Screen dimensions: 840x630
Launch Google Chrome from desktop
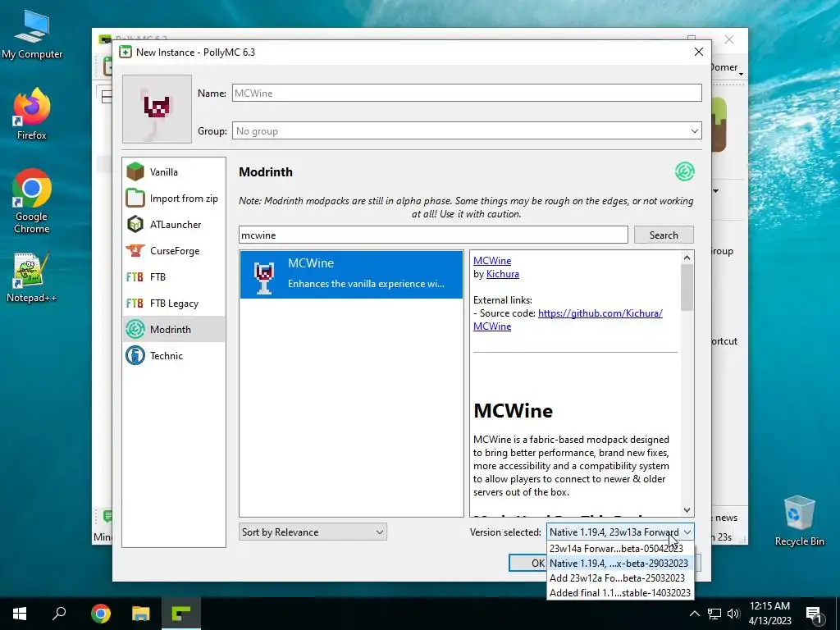coord(32,202)
